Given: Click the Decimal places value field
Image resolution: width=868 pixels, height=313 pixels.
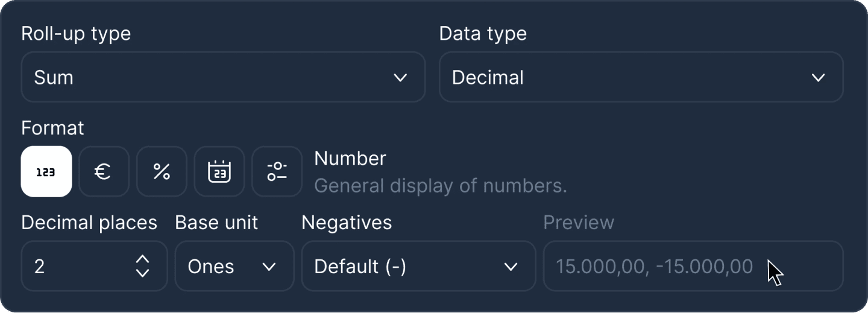Looking at the screenshot, I should [75, 266].
